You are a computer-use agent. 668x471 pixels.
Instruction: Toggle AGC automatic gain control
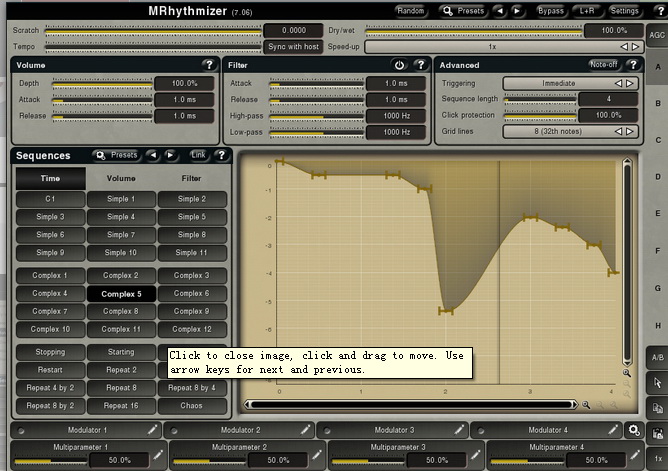pos(656,35)
